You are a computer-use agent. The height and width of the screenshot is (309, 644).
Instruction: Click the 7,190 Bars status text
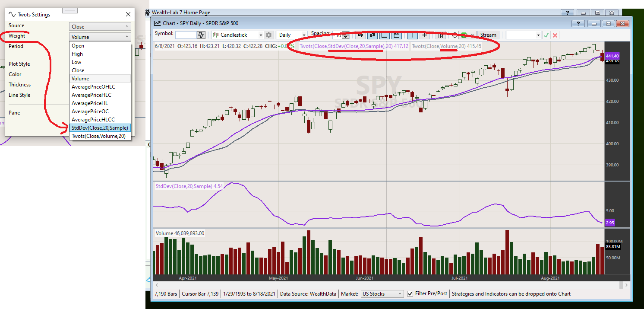pyautogui.click(x=166, y=294)
